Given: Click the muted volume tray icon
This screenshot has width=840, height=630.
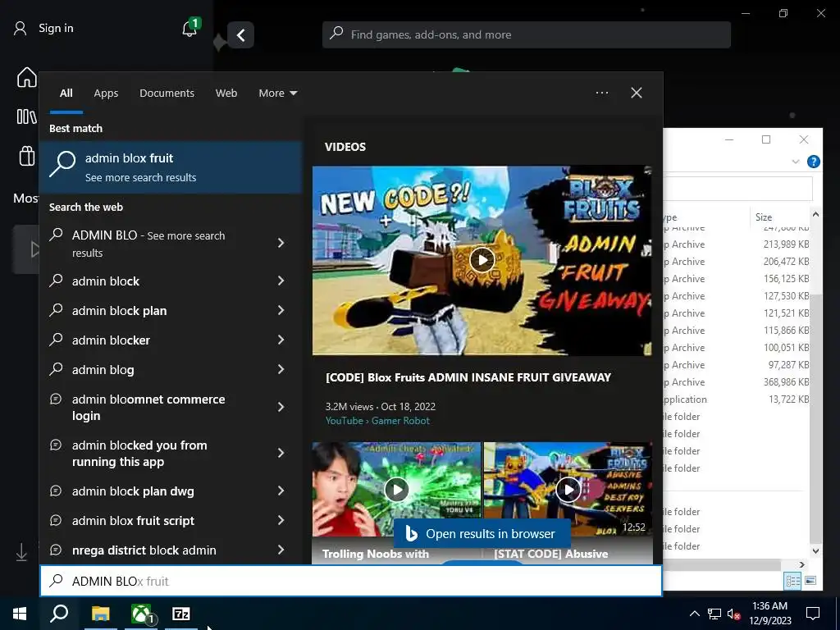Looking at the screenshot, I should click(734, 614).
